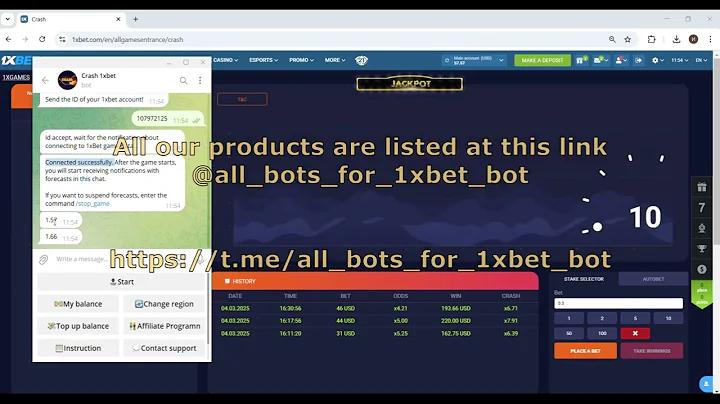
Task: Click the green ribbon below sidebar icons
Action: [x=702, y=294]
